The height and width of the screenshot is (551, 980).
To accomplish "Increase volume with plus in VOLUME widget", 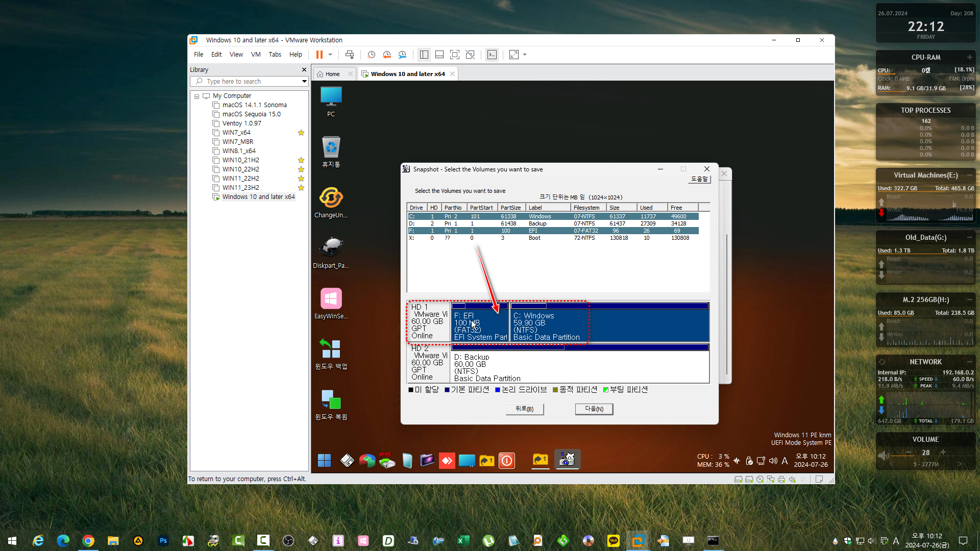I will click(943, 453).
